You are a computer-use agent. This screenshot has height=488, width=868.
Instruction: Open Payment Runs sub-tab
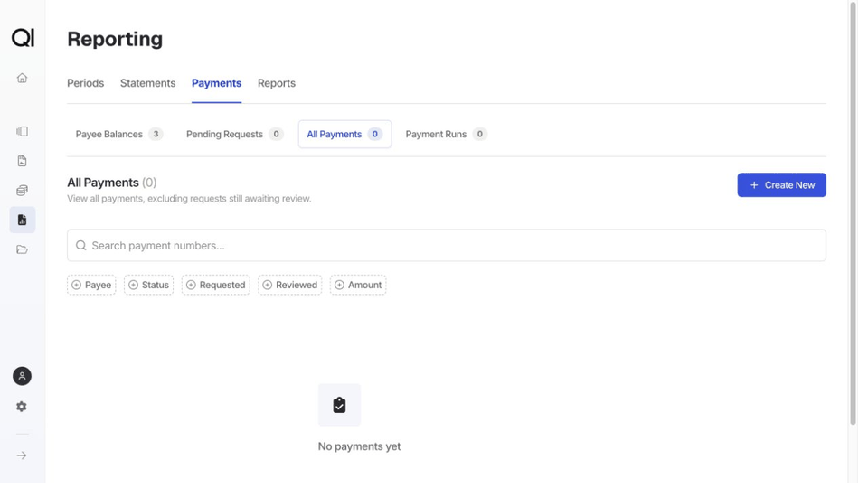coord(446,135)
